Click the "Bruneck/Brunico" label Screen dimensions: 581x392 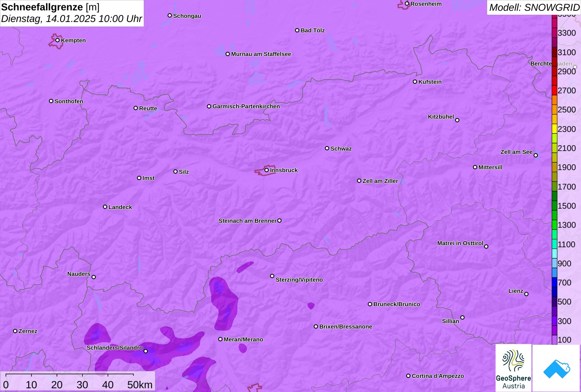[x=397, y=304]
